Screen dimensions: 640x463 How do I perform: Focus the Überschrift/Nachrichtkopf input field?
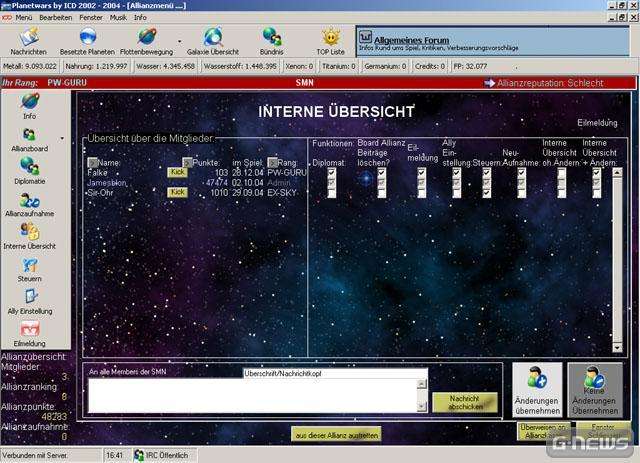[336, 374]
